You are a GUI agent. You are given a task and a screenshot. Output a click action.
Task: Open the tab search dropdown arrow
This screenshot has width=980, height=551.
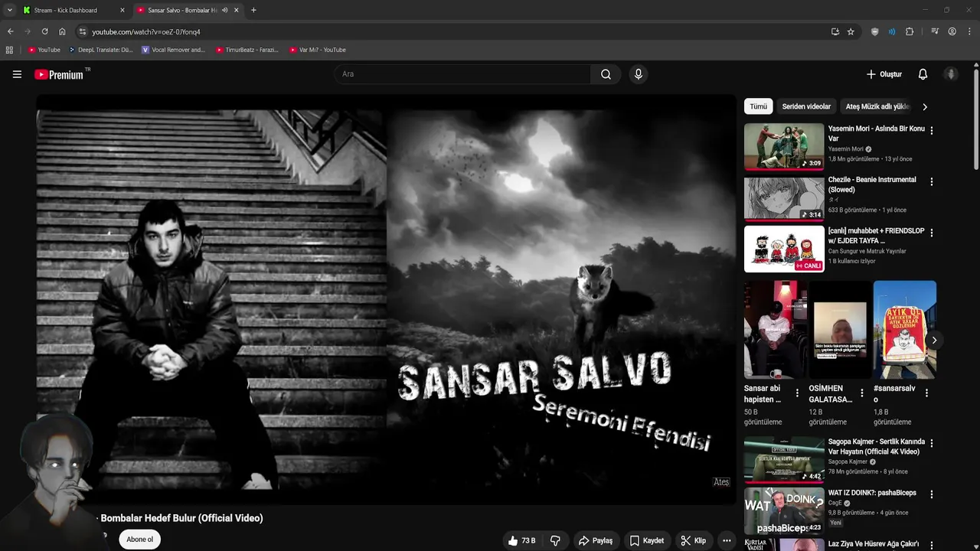click(9, 10)
